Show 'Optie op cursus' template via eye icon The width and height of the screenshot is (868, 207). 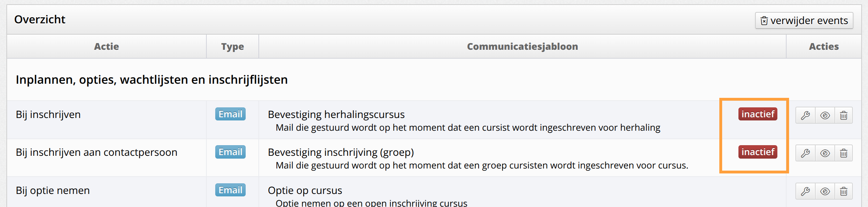(x=825, y=191)
